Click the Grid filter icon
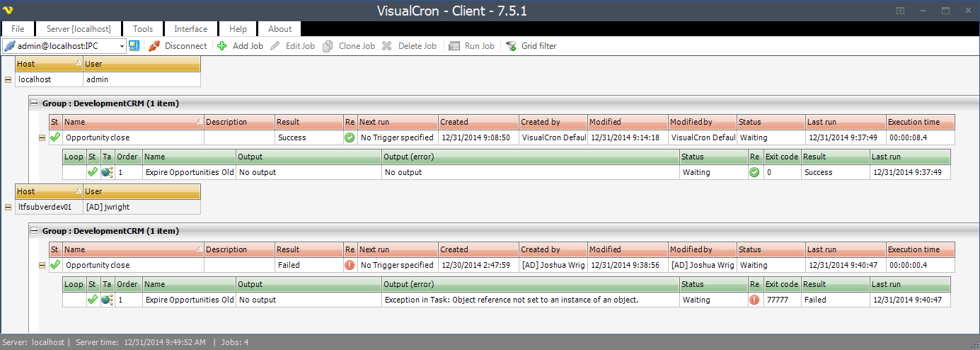980x350 pixels. (510, 46)
